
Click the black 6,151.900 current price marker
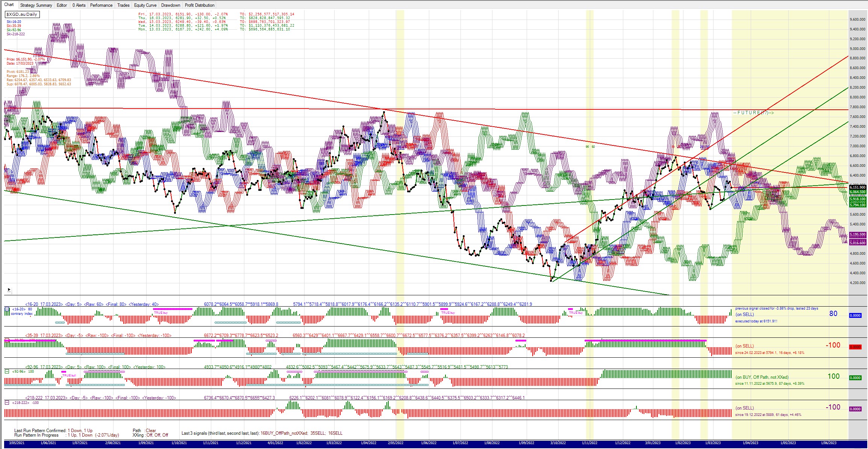(857, 187)
